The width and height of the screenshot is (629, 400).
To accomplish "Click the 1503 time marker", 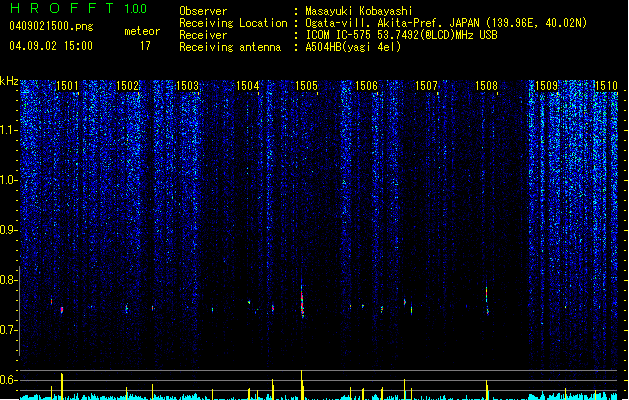I will (187, 86).
